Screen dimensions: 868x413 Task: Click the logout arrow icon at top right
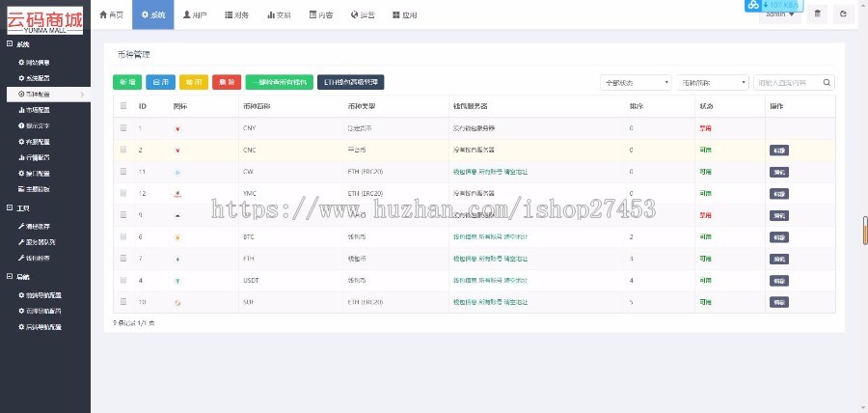[843, 14]
